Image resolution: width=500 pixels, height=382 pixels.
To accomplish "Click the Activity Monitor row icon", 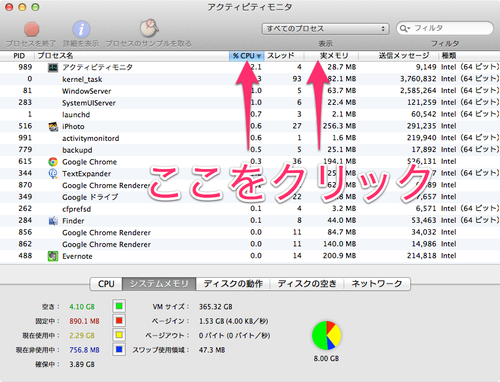I will click(53, 67).
